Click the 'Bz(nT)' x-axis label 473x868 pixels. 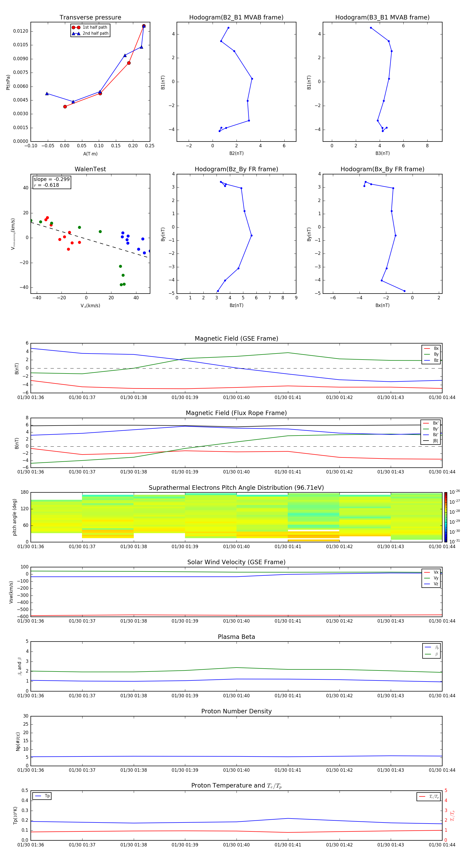(x=236, y=305)
